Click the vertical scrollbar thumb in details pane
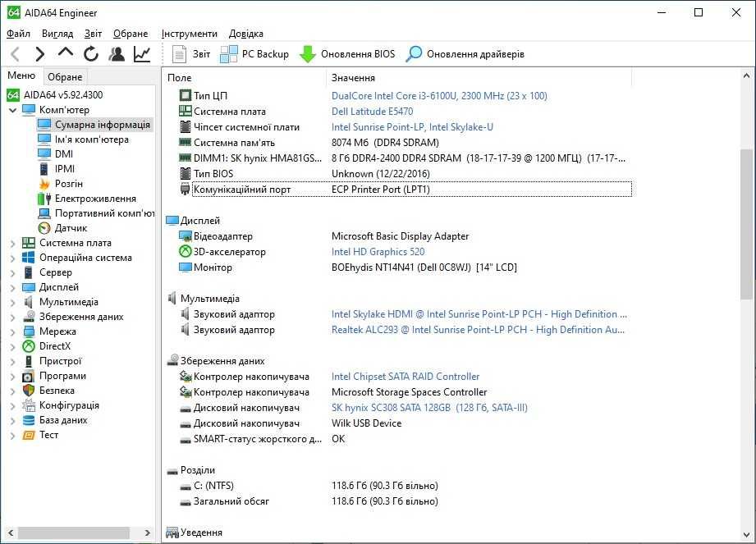 coord(746,224)
